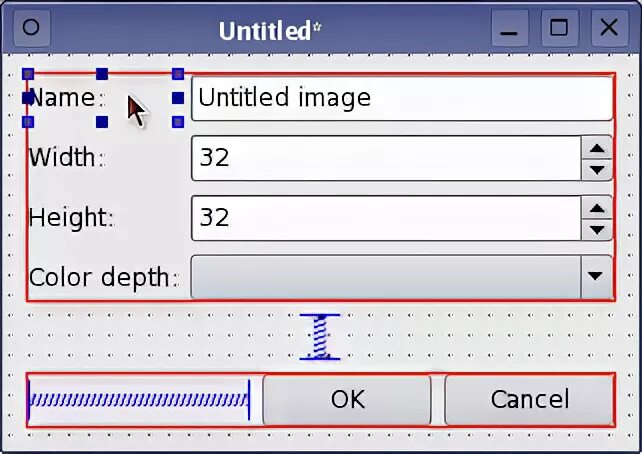
Task: Select the Height label
Action: (70, 217)
